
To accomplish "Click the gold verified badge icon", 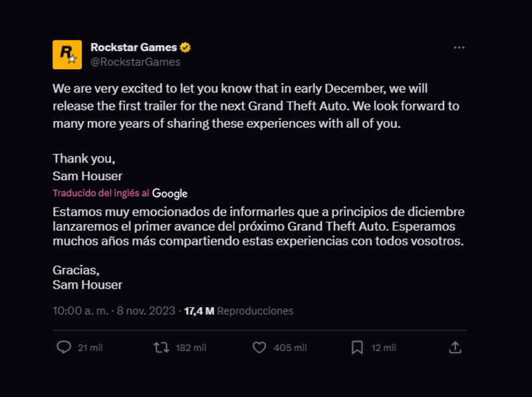I will tap(186, 47).
